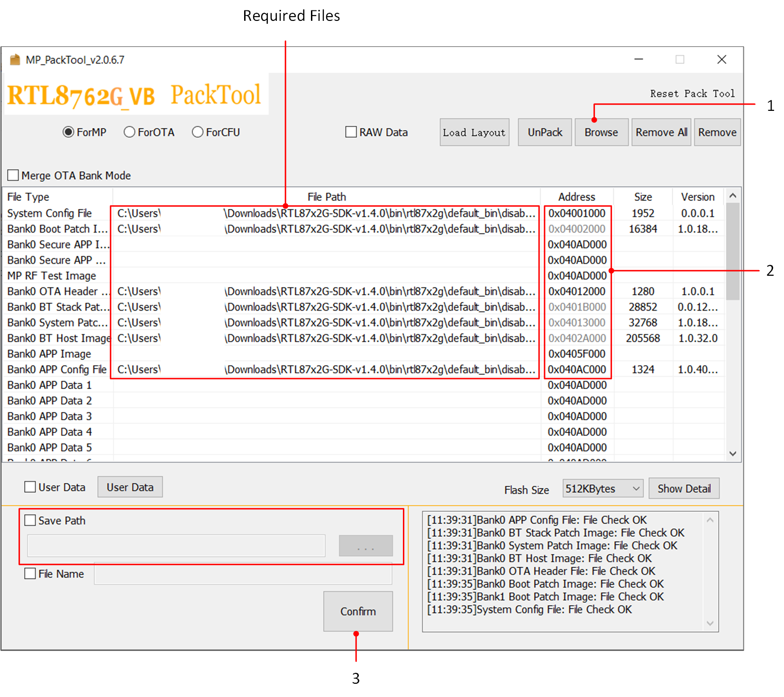The image size is (784, 697).
Task: Click the Browse button
Action: click(601, 132)
